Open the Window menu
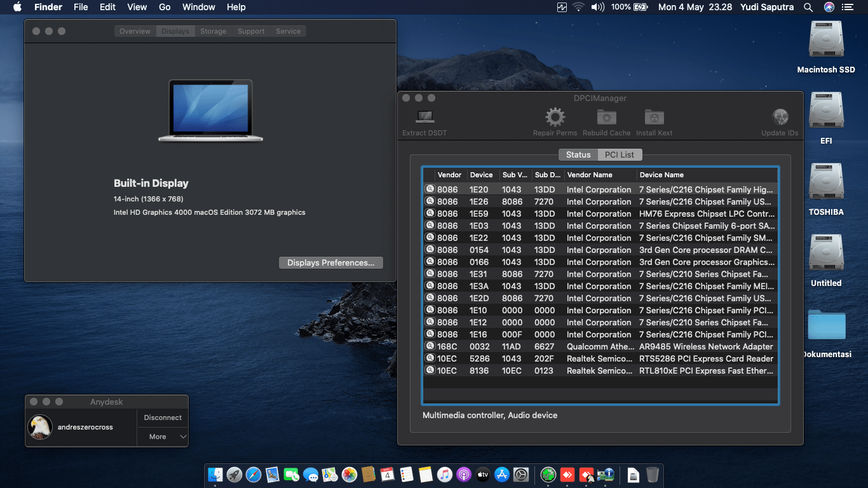 (198, 7)
